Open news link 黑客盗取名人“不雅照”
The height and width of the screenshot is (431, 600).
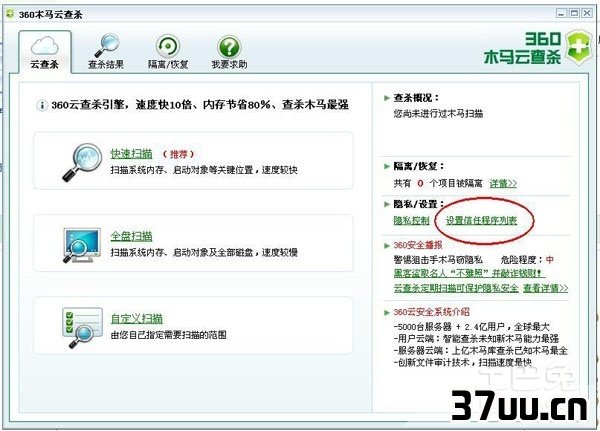tap(470, 273)
